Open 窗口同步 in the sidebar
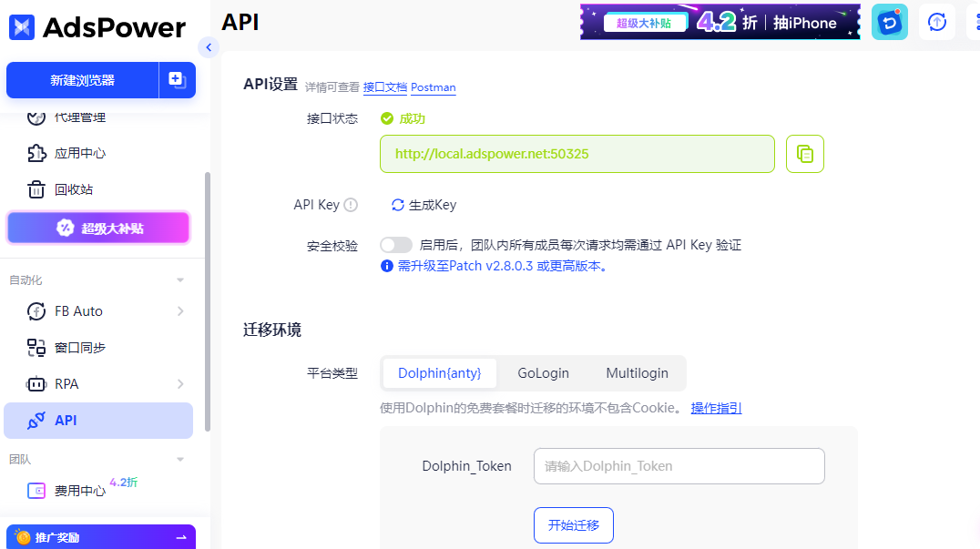 tap(79, 348)
